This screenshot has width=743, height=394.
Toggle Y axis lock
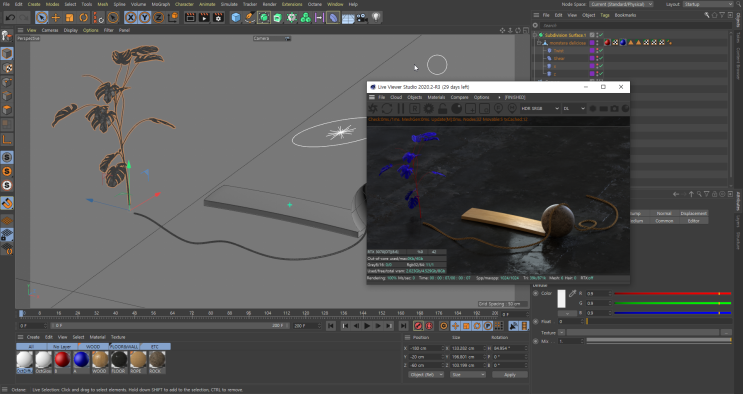click(x=145, y=18)
